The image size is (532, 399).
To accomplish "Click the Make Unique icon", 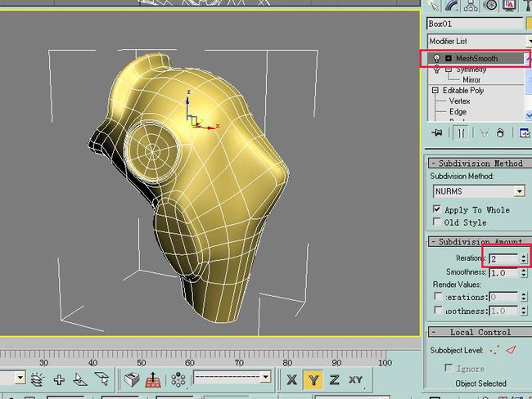I will (x=485, y=133).
